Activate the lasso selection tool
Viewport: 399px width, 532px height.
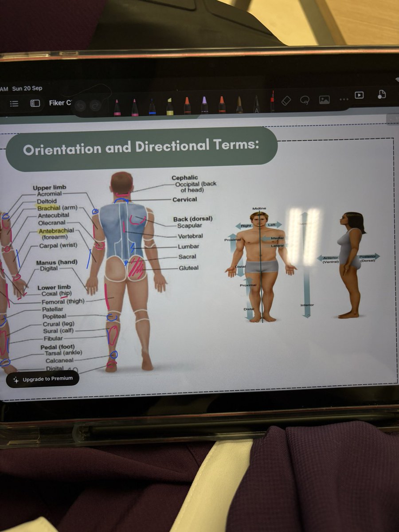305,100
